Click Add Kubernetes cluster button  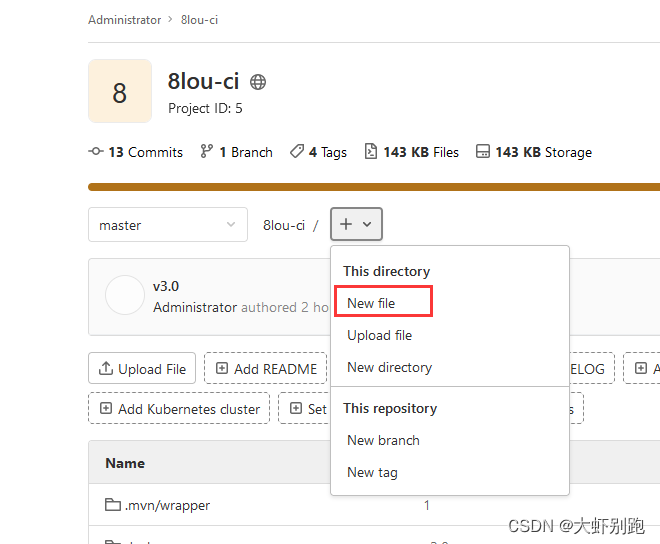pyautogui.click(x=179, y=408)
